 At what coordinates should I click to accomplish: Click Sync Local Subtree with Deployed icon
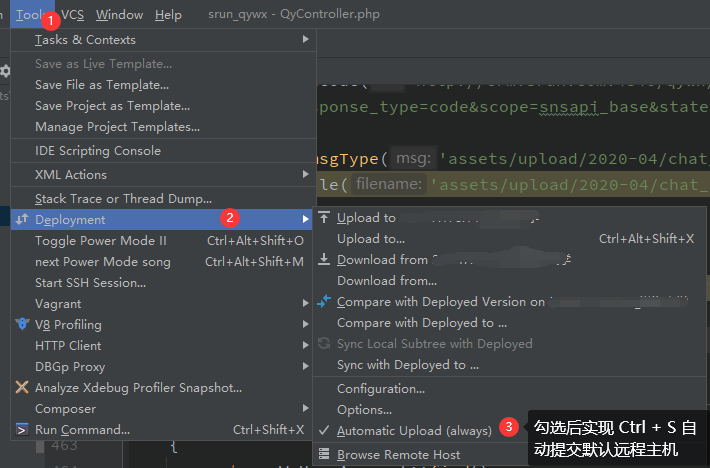pyautogui.click(x=324, y=344)
